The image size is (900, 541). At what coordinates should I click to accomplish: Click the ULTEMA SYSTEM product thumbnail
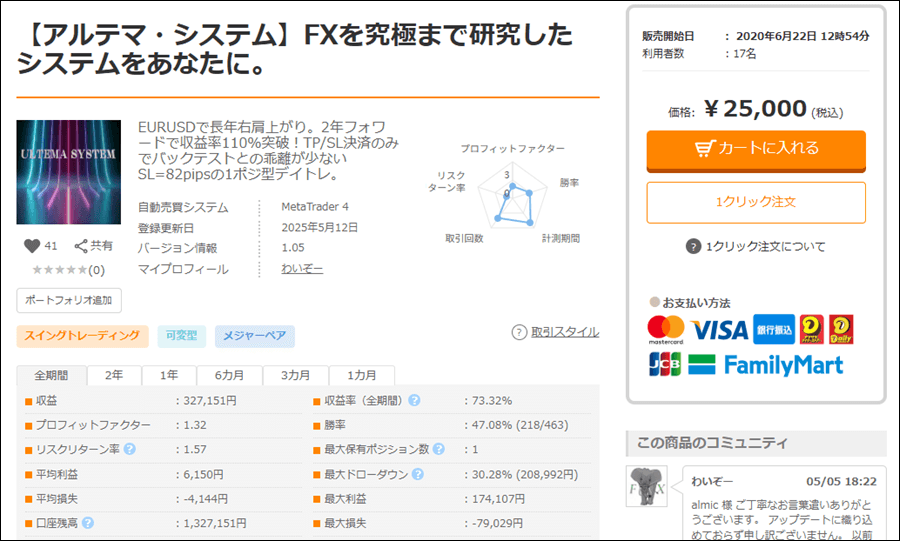69,172
